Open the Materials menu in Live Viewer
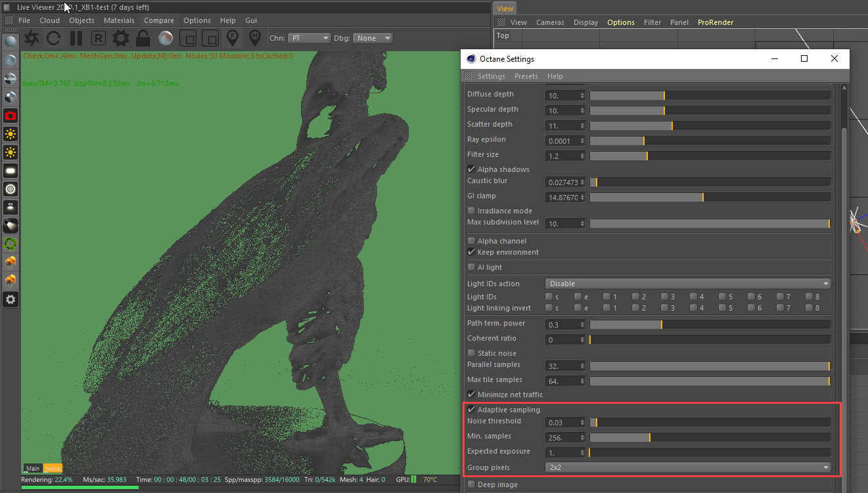The image size is (868, 493). (x=119, y=20)
